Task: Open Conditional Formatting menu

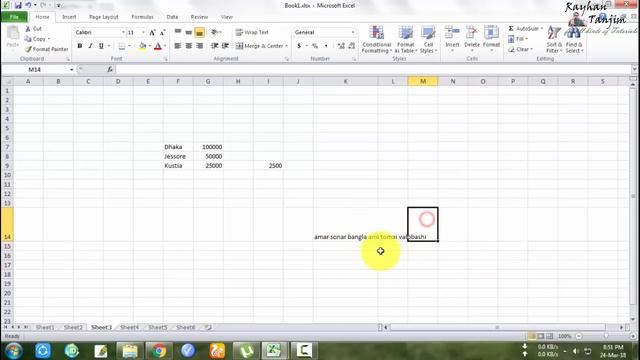Action: [x=376, y=39]
